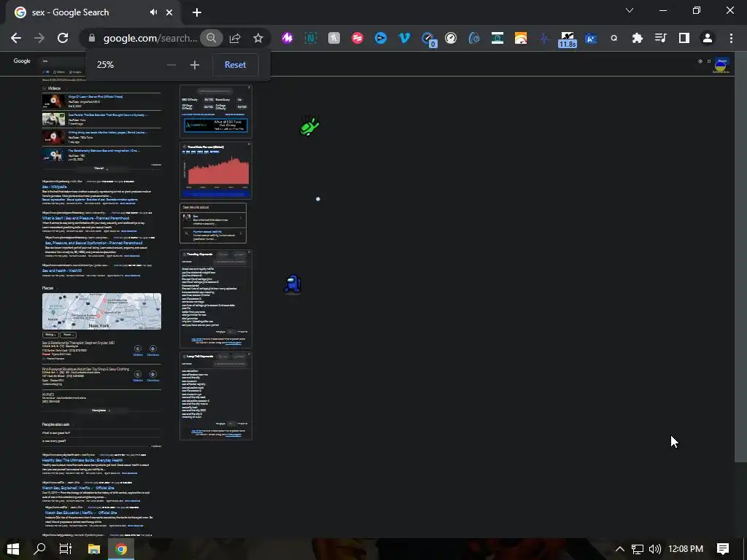Select the sex - Google Search tab
The image size is (747, 560).
pyautogui.click(x=93, y=13)
